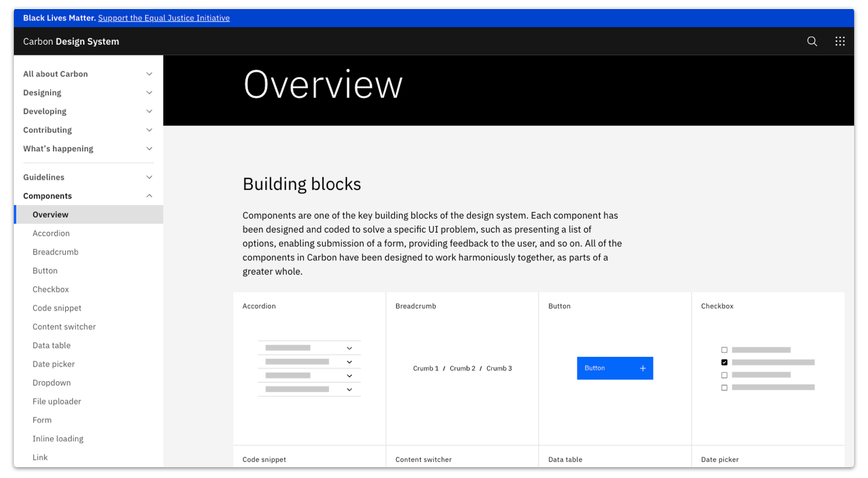Open Breadcrumb in the sidebar
868x478 pixels.
(x=89, y=252)
